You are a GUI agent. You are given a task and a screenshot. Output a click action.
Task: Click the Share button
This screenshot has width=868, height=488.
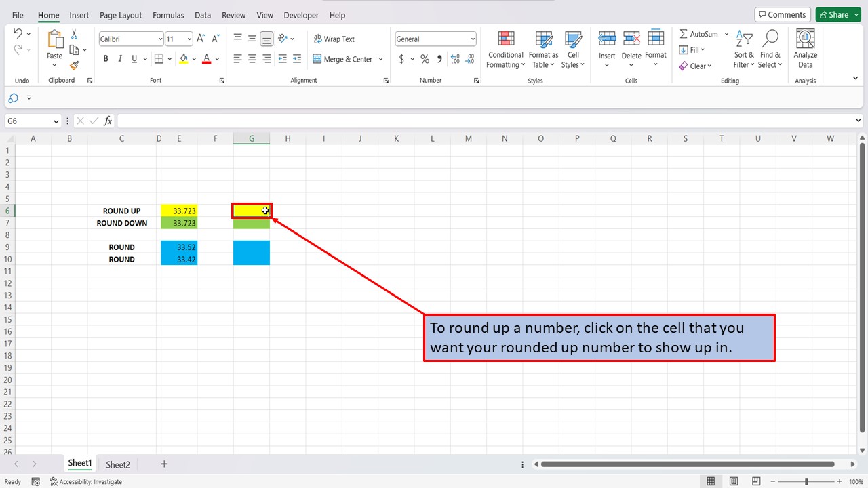tap(837, 14)
